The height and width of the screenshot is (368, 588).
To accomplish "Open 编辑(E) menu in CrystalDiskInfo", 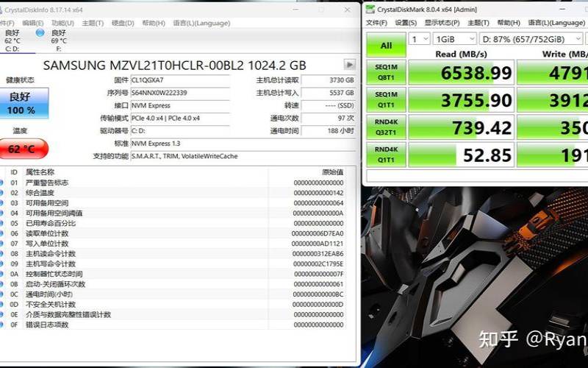I will [32, 23].
